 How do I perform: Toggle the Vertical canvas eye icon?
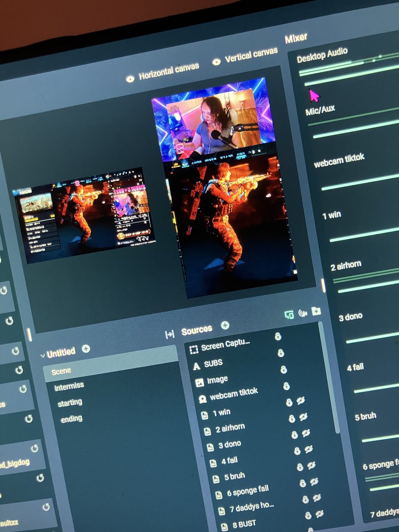[216, 62]
